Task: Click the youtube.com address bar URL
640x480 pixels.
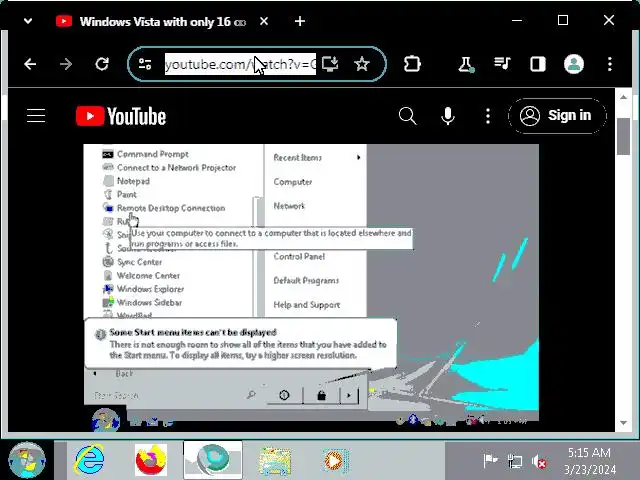Action: click(240, 64)
